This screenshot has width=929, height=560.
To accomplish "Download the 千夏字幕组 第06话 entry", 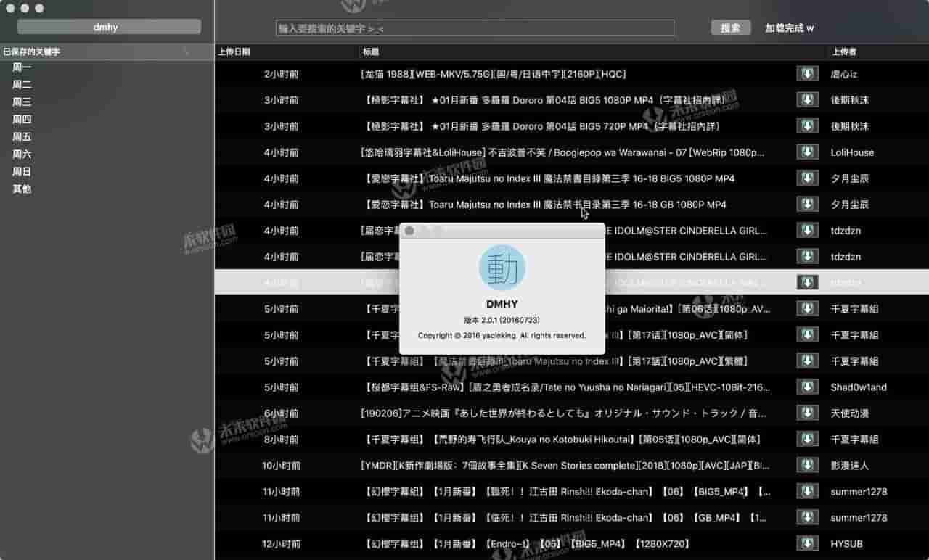I will pos(807,309).
